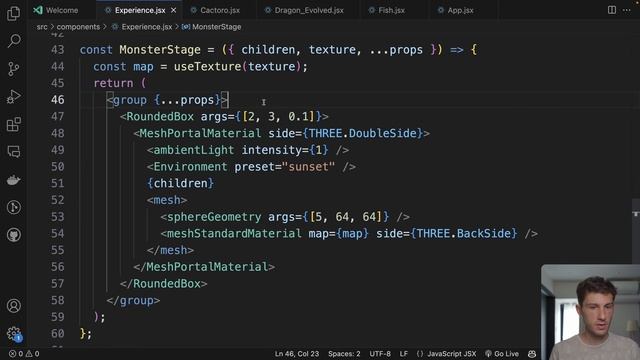This screenshot has width=640, height=360.
Task: Open the Search view in activity bar
Action: (13, 41)
